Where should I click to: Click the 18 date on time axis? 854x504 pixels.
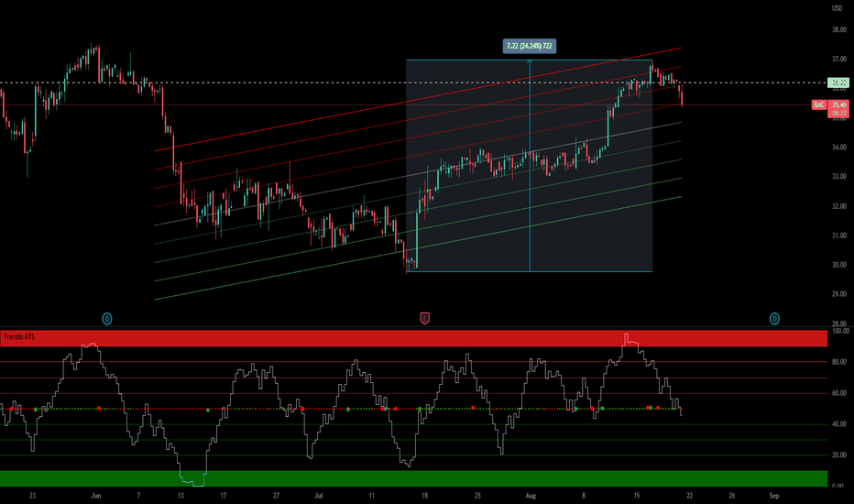click(x=424, y=496)
